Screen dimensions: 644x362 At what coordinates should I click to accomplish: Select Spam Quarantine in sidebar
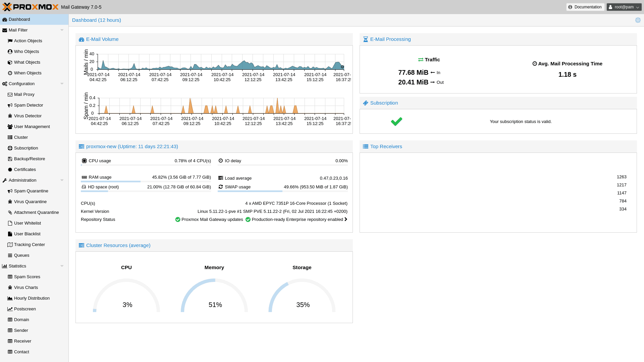(31, 191)
